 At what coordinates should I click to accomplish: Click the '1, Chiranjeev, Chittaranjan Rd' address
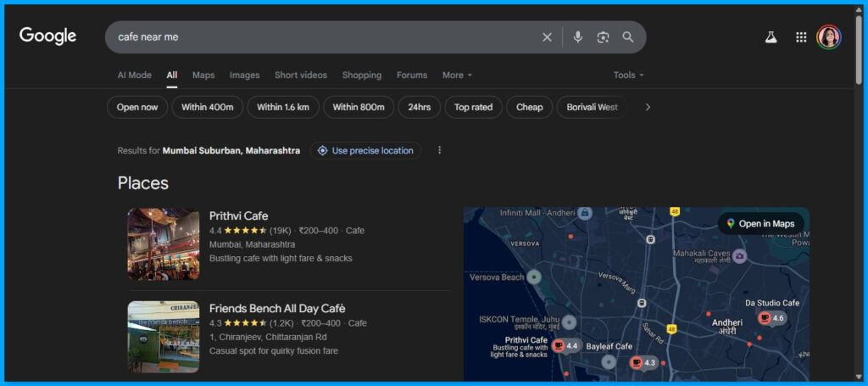268,337
